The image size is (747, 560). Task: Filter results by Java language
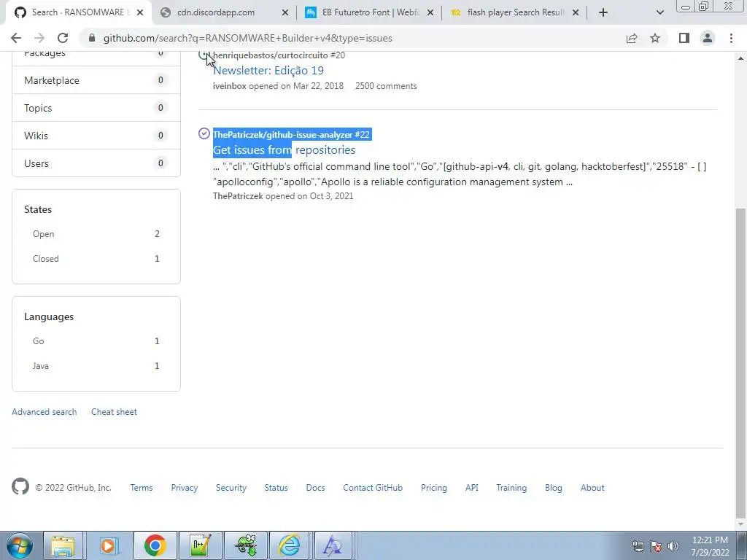(96, 366)
